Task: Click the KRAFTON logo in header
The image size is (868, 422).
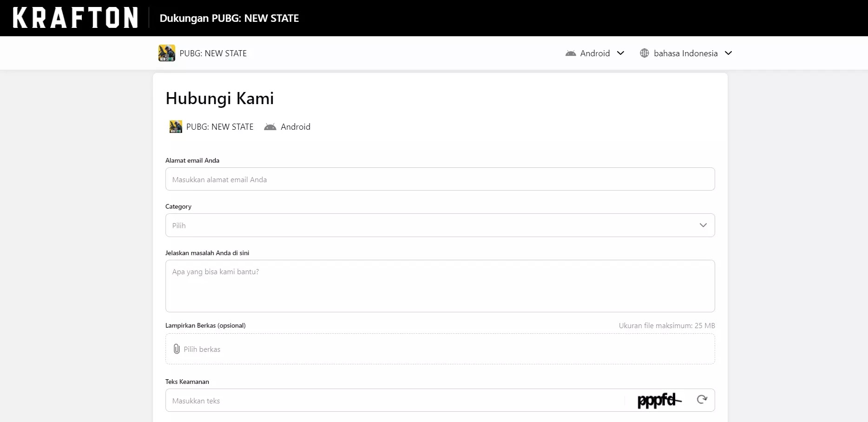Action: point(75,18)
